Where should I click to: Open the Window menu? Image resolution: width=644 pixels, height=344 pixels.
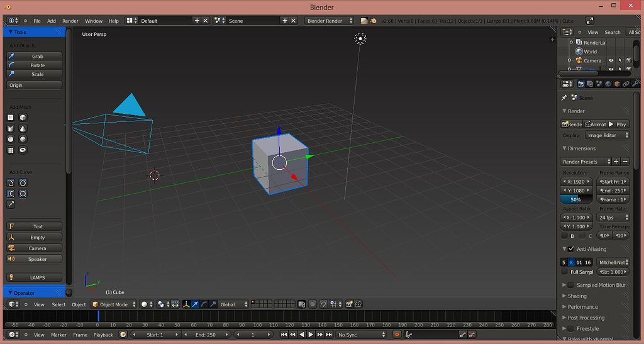pyautogui.click(x=94, y=21)
